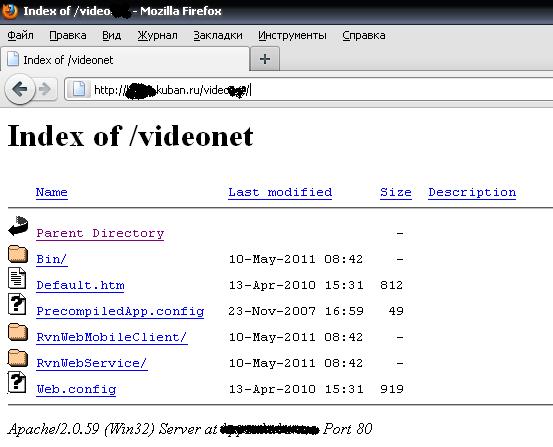Select the Index of /videonet tab
553x447 pixels.
[x=125, y=60]
